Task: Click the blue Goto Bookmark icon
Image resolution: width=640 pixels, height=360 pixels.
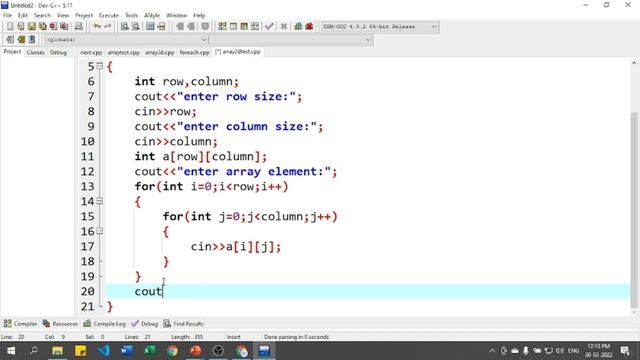Action: (32, 40)
